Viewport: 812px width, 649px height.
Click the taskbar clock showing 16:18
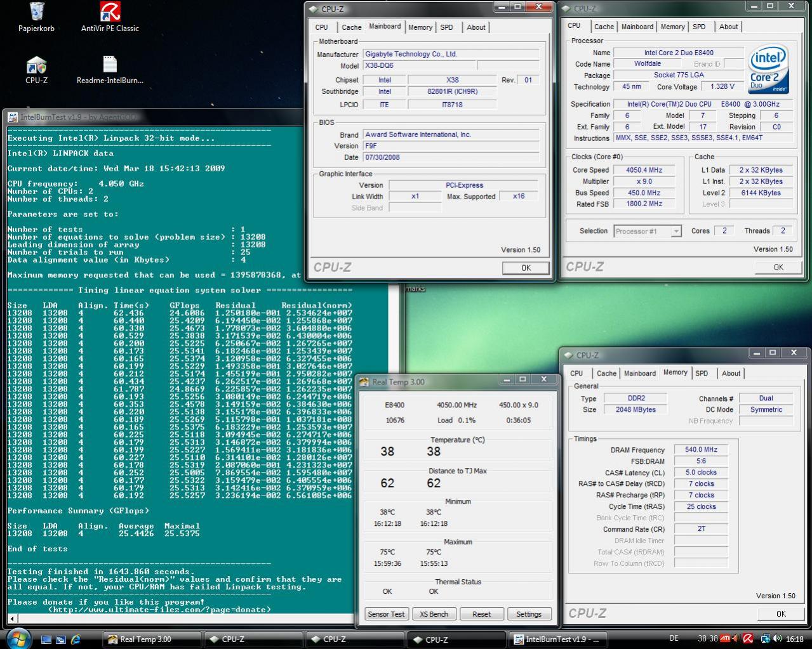tap(794, 639)
